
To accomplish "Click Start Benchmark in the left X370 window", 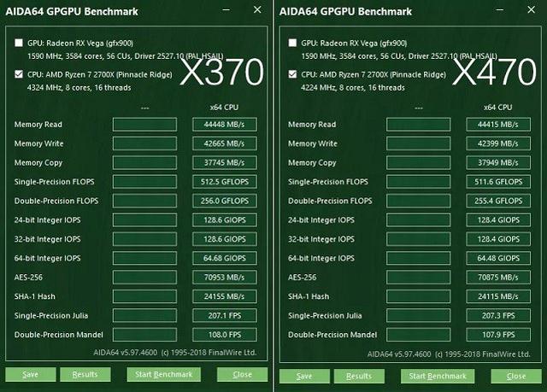I will coord(163,375).
